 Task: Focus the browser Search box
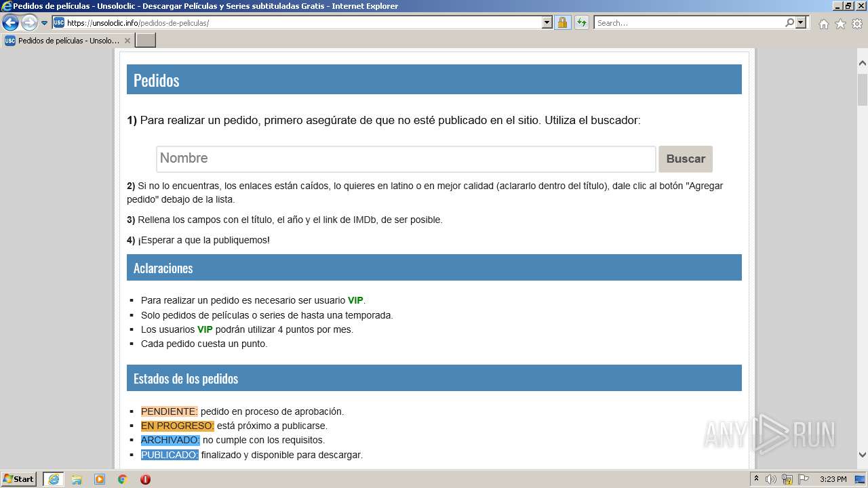(689, 22)
